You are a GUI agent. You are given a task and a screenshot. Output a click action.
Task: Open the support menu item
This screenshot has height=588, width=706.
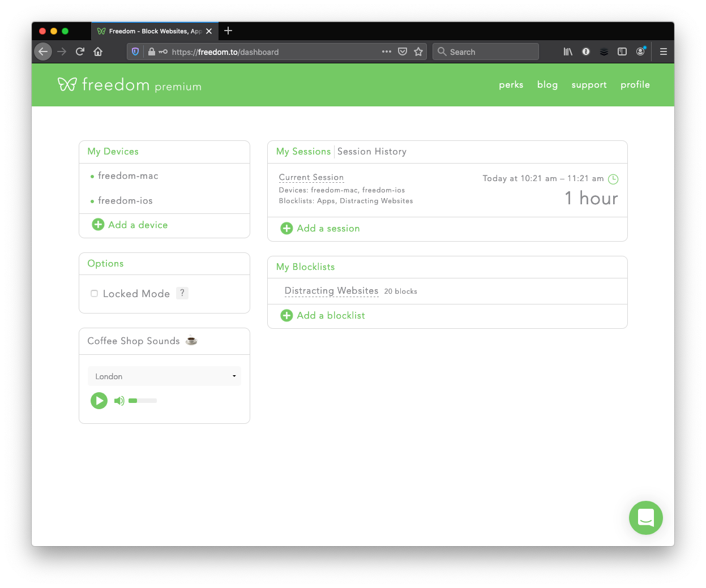[589, 84]
